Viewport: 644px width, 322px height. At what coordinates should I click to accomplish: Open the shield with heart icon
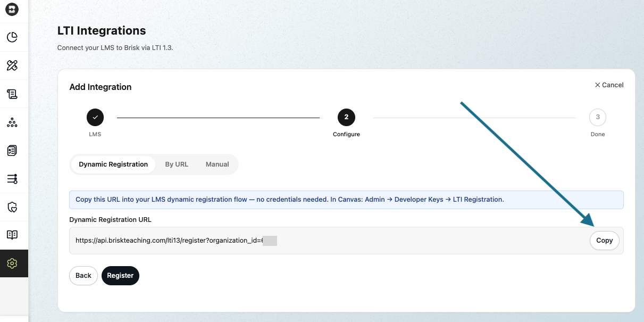12,207
